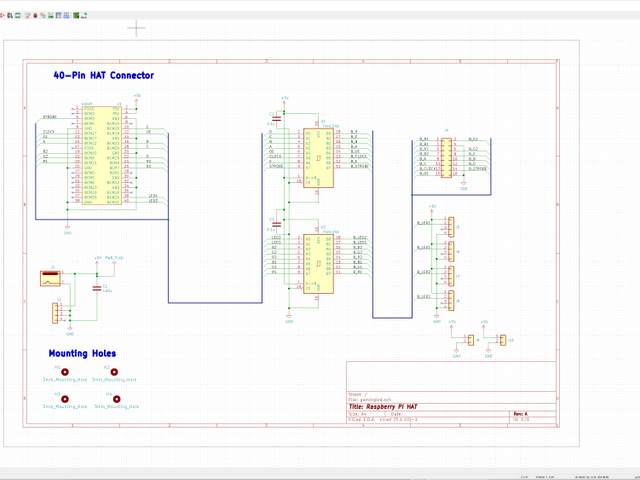The height and width of the screenshot is (480, 640).
Task: Select the C1 capacitor symbol
Action: pos(97,287)
